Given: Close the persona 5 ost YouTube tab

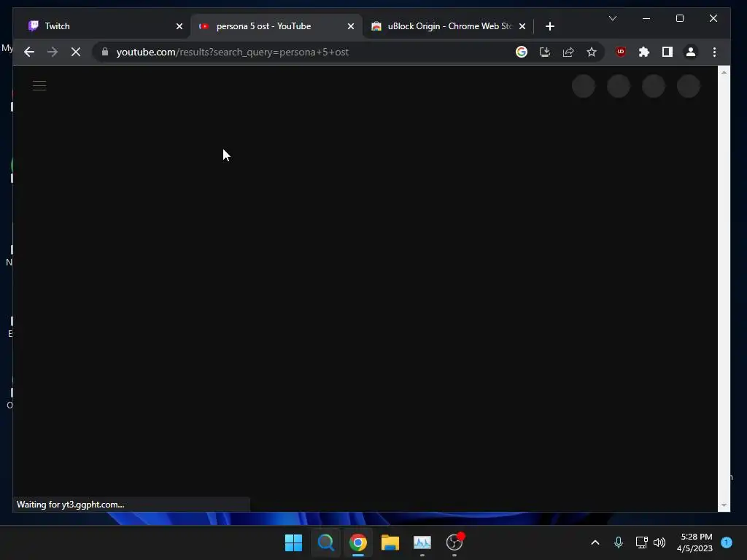Looking at the screenshot, I should pos(351,26).
